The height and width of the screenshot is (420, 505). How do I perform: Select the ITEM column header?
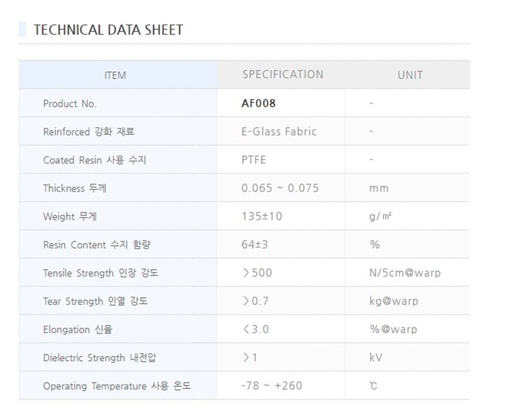tap(115, 75)
